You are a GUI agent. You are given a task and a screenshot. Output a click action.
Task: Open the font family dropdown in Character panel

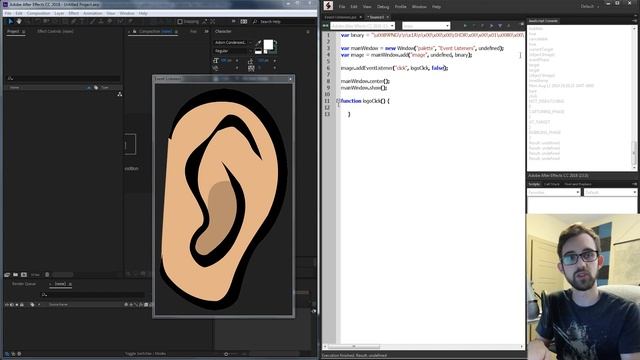(233, 42)
